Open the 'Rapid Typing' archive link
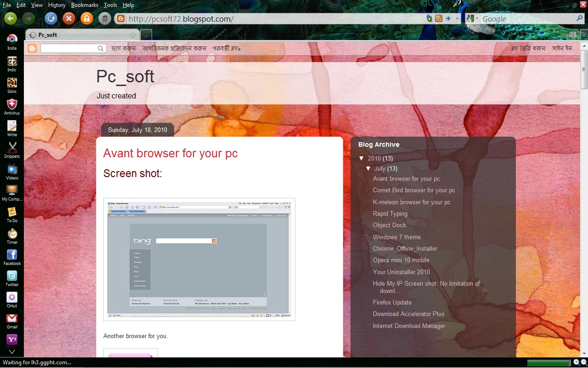 390,213
